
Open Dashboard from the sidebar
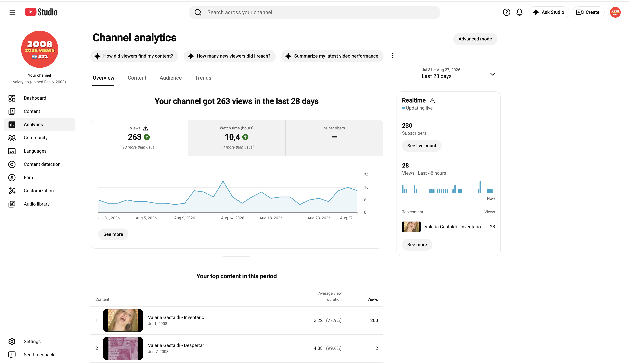click(x=39, y=98)
